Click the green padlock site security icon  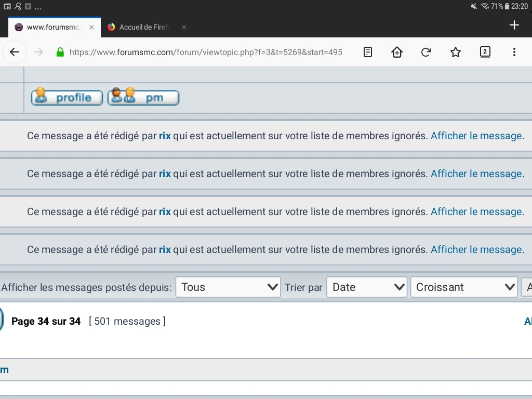click(60, 52)
